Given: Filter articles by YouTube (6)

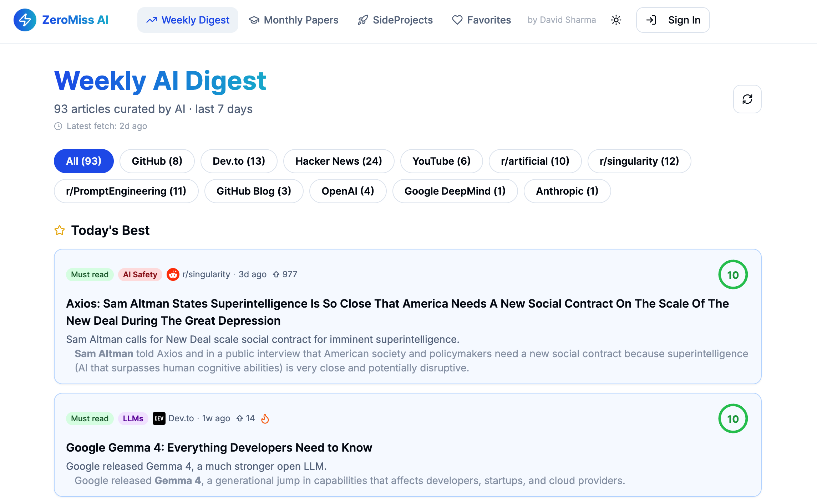Looking at the screenshot, I should (441, 161).
